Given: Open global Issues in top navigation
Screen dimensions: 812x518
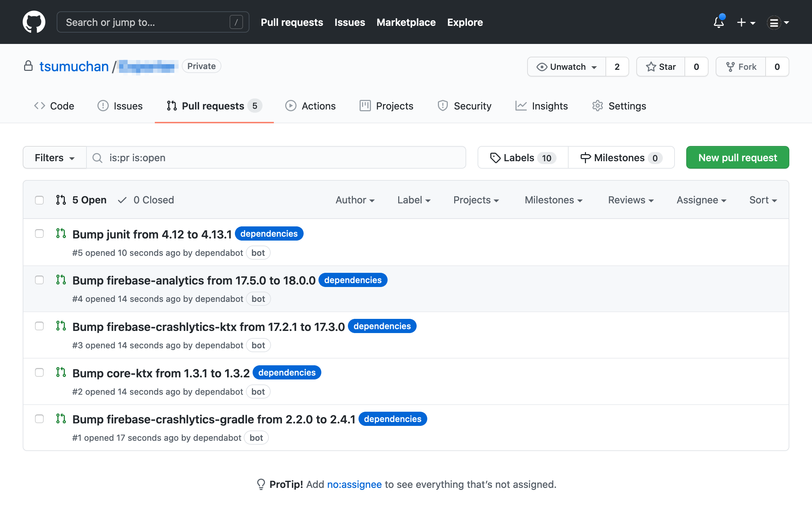Looking at the screenshot, I should [x=350, y=22].
